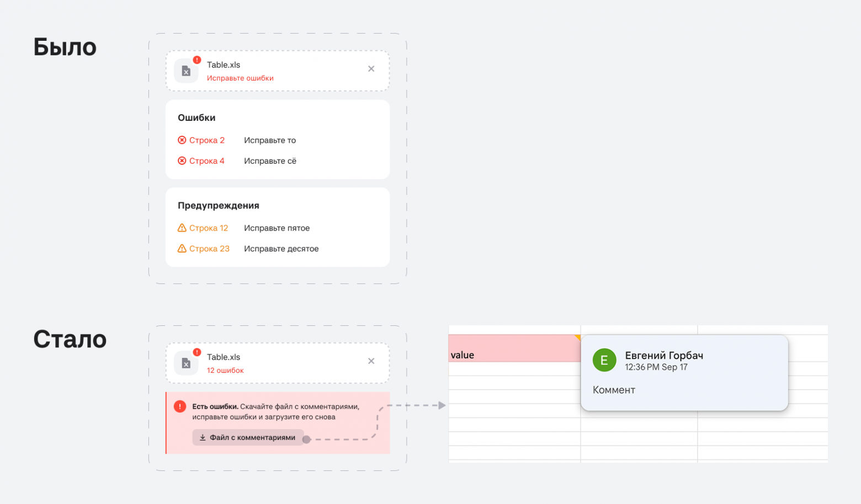Viewport: 861px width, 504px height.
Task: Click the download arrow icon on the comments button
Action: click(203, 437)
